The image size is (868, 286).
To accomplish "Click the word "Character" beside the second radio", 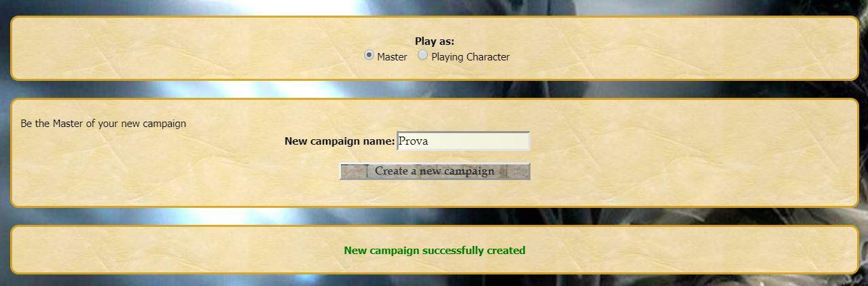I will click(488, 57).
